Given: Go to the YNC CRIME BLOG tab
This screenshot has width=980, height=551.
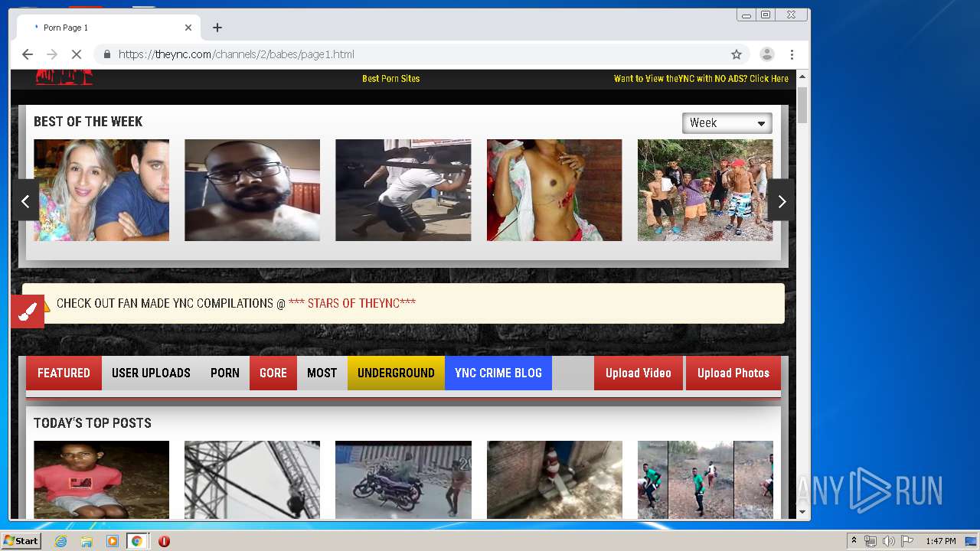Looking at the screenshot, I should click(x=498, y=373).
